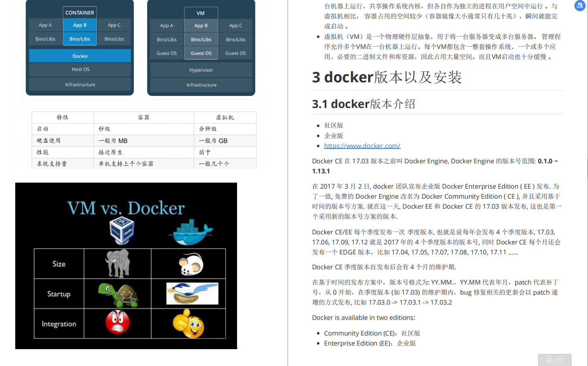Click the 'Startup' label in comparison image

click(x=59, y=294)
